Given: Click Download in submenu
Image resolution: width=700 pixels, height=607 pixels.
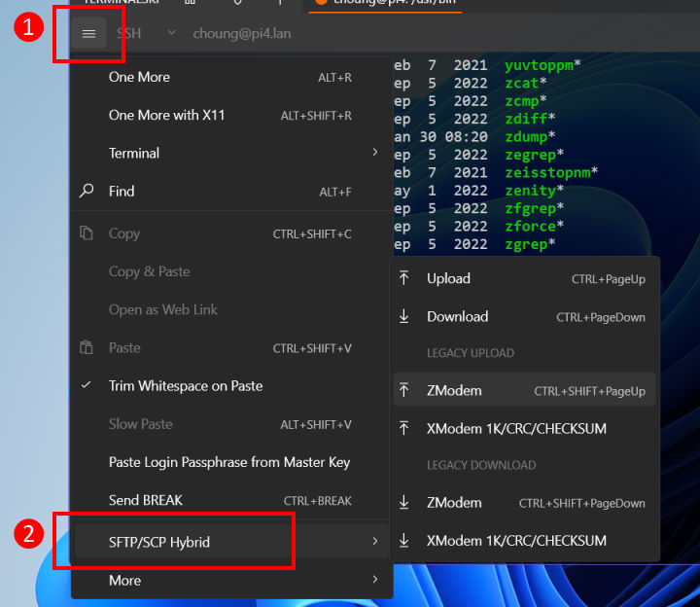Looking at the screenshot, I should 525,317.
